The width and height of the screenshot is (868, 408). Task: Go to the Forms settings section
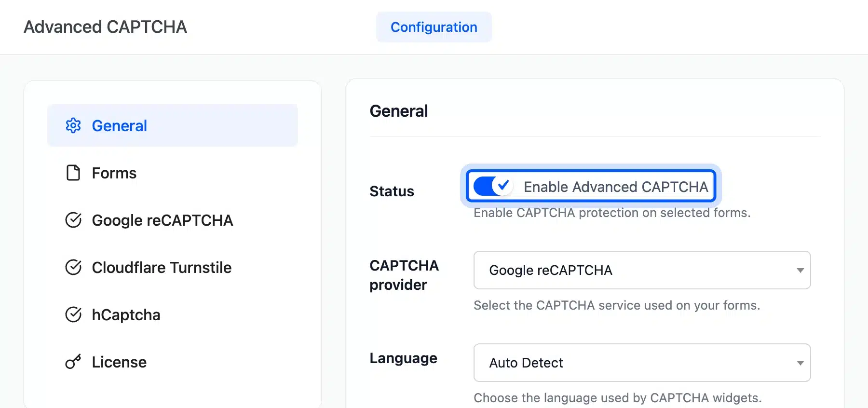tap(173, 173)
